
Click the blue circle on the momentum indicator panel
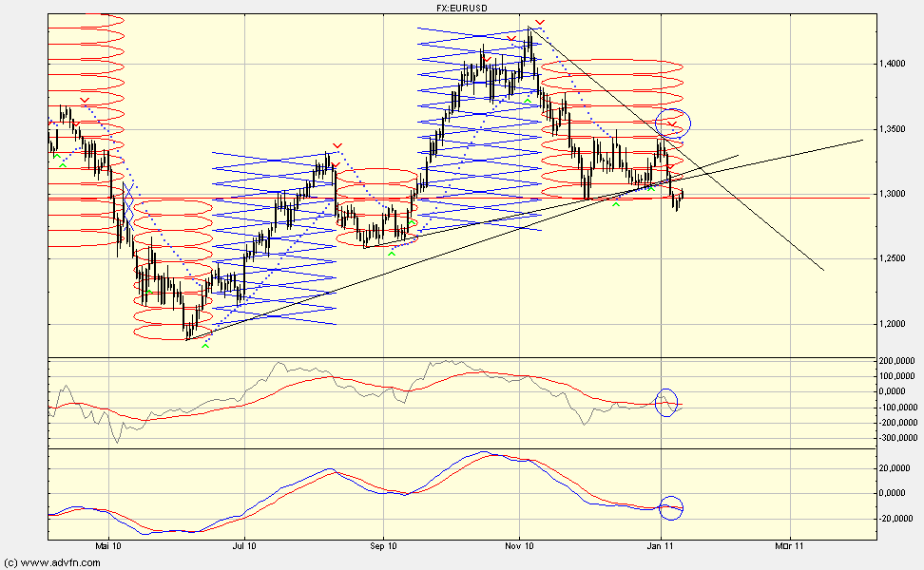(668, 402)
